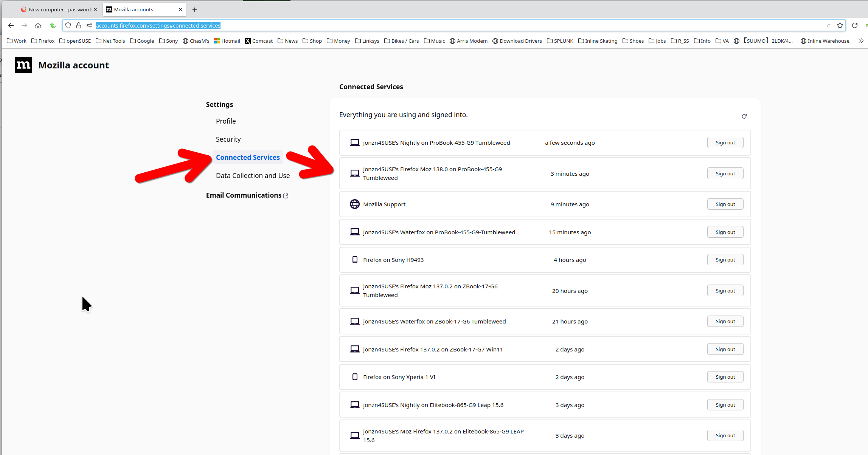Open the ChasM's bookmark

[x=196, y=41]
